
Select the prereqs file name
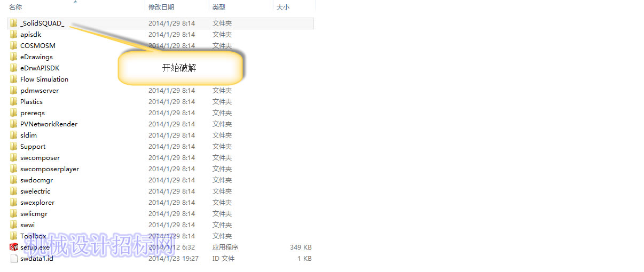(33, 113)
